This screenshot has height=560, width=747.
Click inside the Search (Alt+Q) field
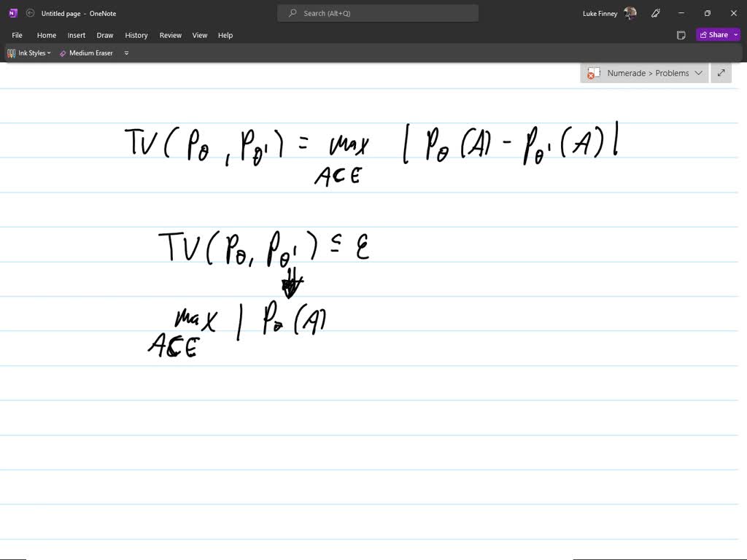pyautogui.click(x=377, y=12)
